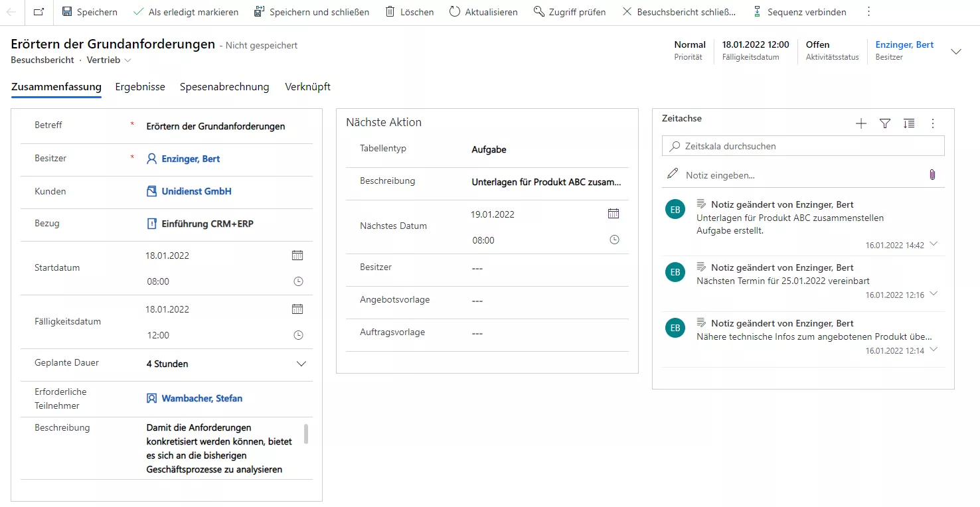The image size is (980, 507).
Task: Open calendar picker for Nächstes Datum
Action: point(613,214)
